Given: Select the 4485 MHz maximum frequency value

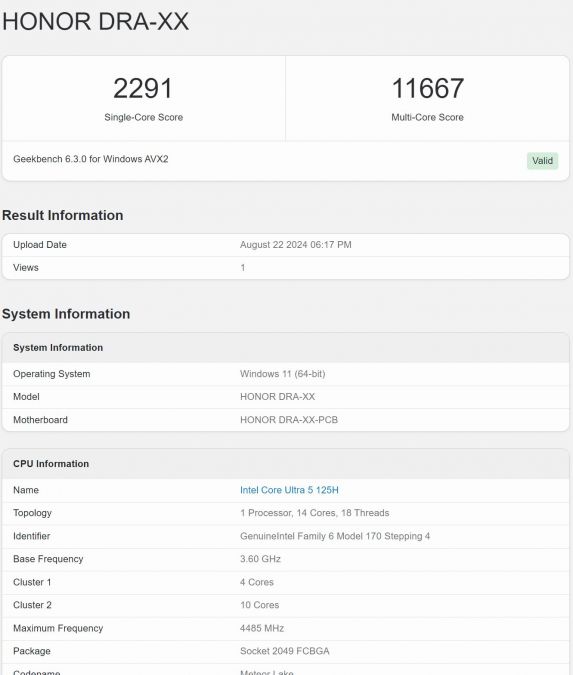Looking at the screenshot, I should click(x=262, y=628).
